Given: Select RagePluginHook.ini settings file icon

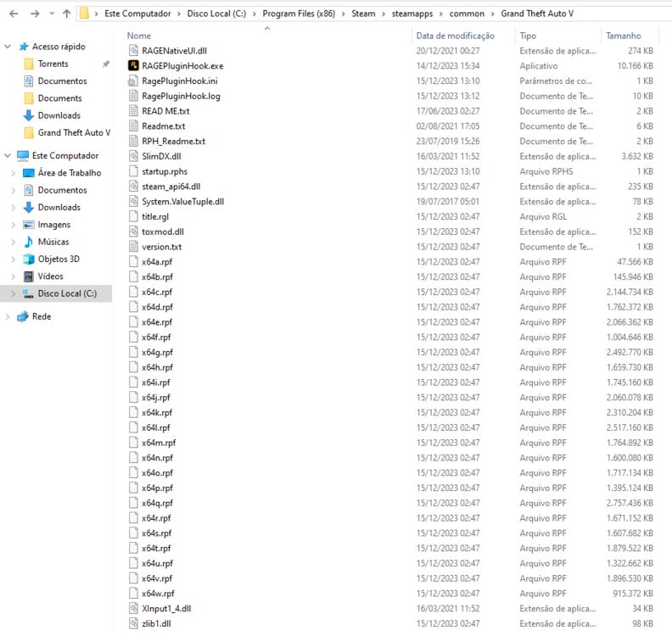Looking at the screenshot, I should (x=134, y=81).
